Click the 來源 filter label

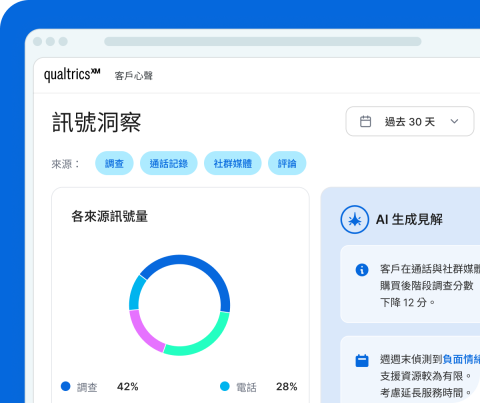tap(66, 164)
